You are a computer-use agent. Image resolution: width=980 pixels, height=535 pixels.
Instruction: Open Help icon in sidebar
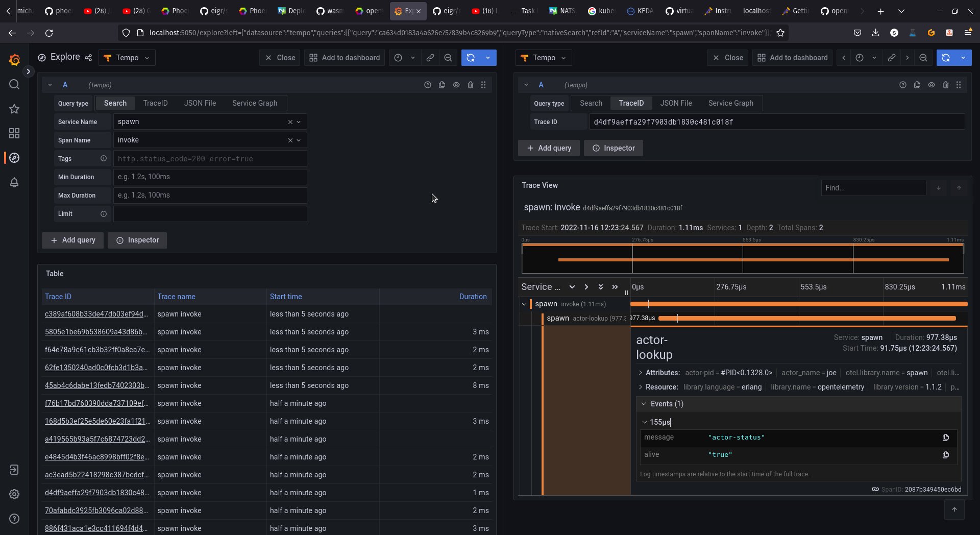coord(14,519)
